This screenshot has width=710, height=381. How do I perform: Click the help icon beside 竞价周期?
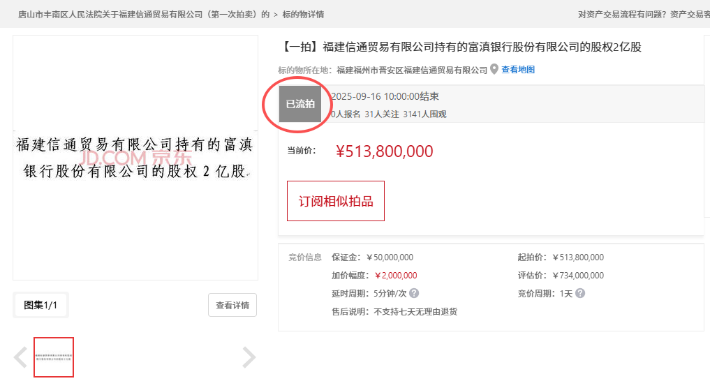[580, 293]
